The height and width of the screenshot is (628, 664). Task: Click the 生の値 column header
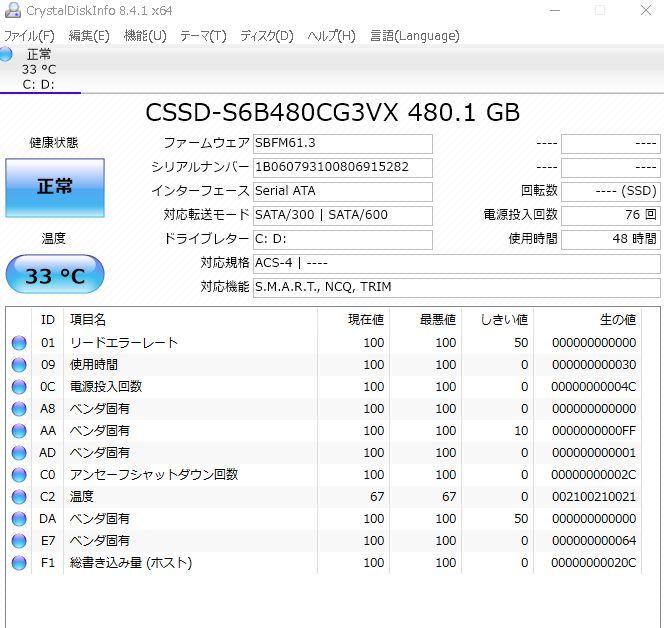[616, 320]
